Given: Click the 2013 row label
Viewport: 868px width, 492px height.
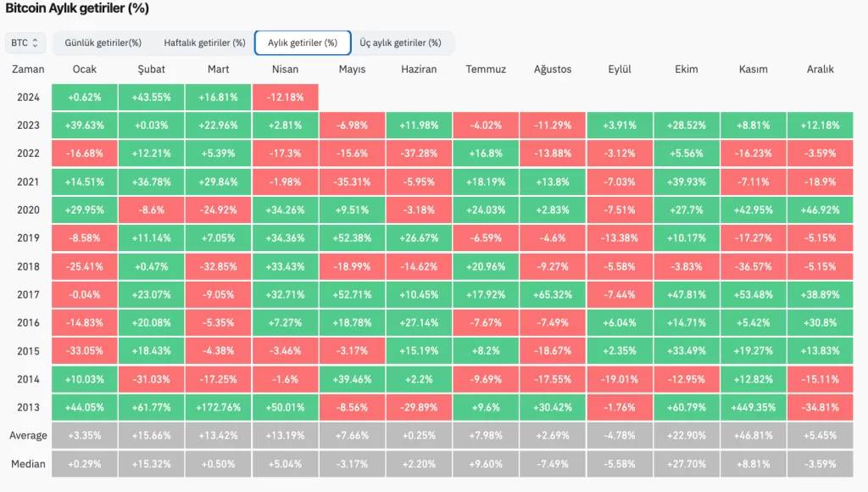Looking at the screenshot, I should click(28, 407).
